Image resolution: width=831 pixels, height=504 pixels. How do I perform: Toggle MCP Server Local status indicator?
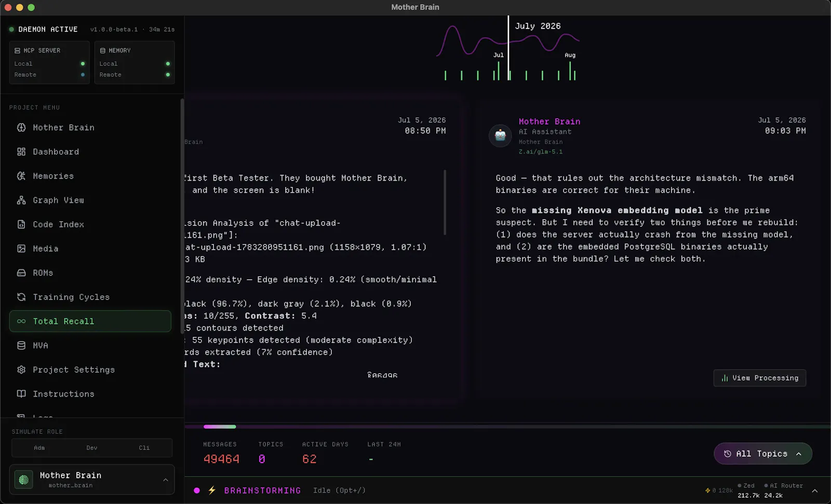point(83,64)
